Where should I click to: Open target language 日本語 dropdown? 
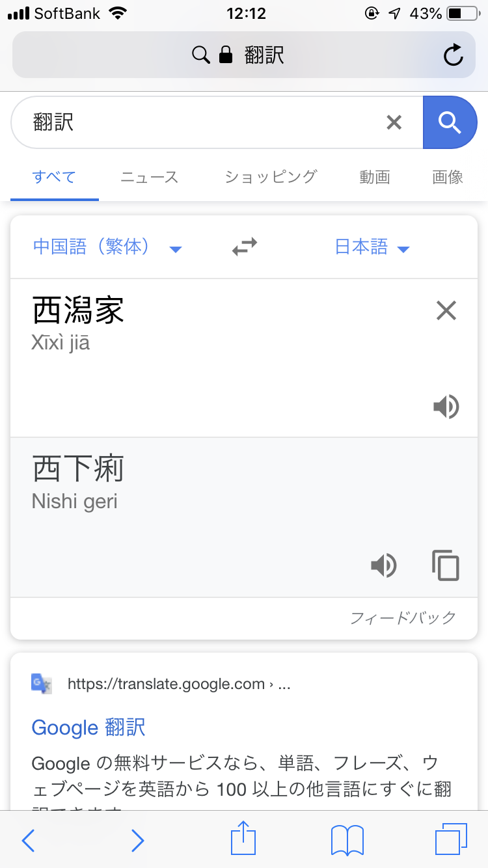372,247
